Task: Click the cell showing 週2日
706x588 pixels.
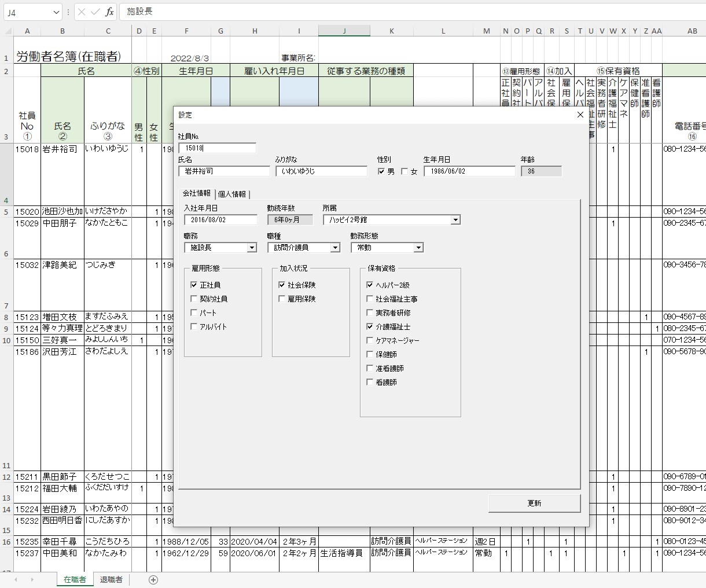Action: click(x=486, y=542)
